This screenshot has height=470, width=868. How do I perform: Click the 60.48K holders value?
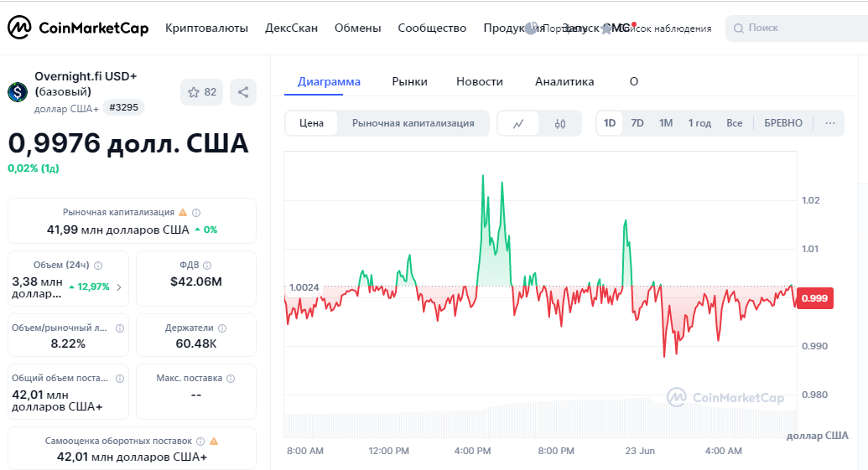tap(196, 344)
